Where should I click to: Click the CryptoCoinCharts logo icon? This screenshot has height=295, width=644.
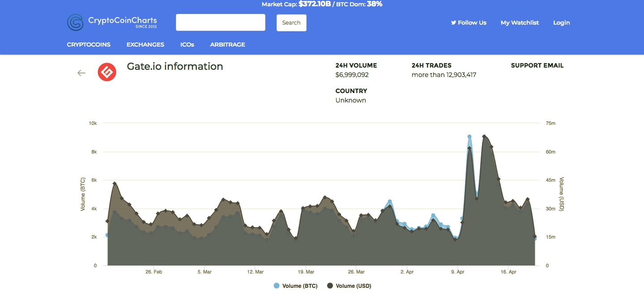coord(75,22)
